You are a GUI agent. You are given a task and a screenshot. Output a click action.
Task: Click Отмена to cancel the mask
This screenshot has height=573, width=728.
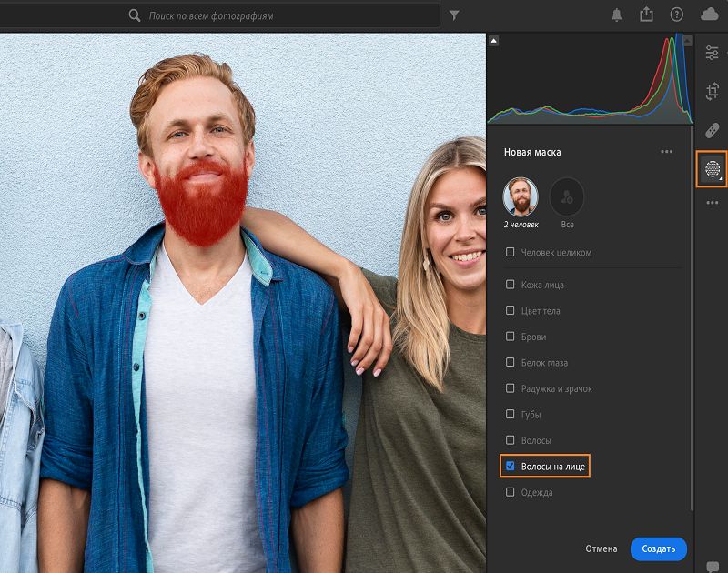[x=601, y=548]
